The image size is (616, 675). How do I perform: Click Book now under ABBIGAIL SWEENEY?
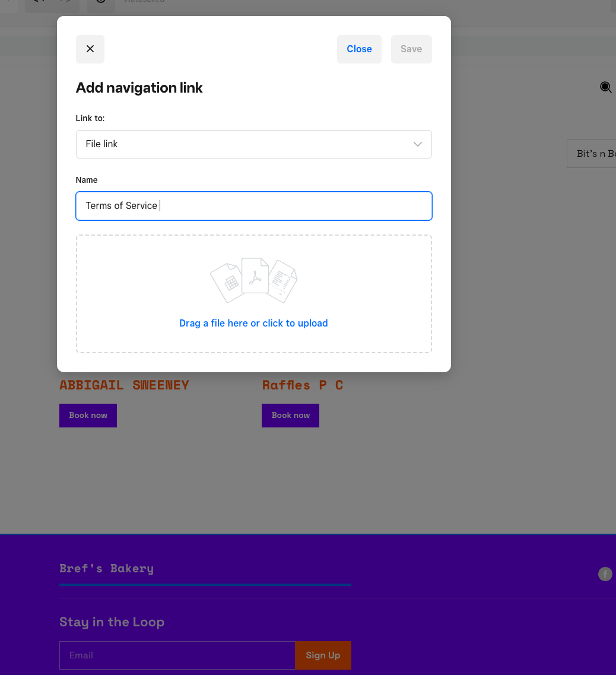(88, 416)
